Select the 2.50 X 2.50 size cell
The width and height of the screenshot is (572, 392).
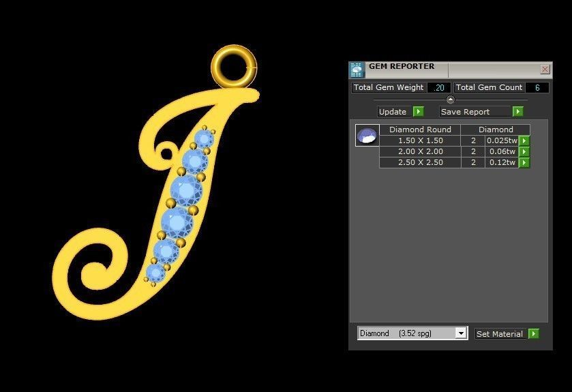(420, 163)
